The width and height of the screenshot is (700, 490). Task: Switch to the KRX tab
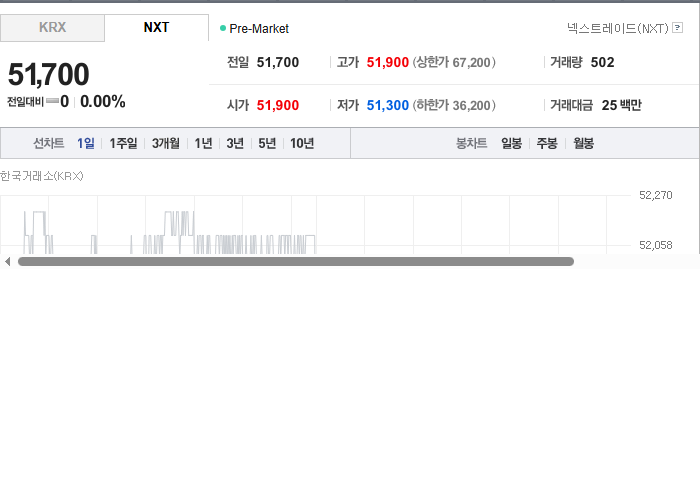coord(52,28)
